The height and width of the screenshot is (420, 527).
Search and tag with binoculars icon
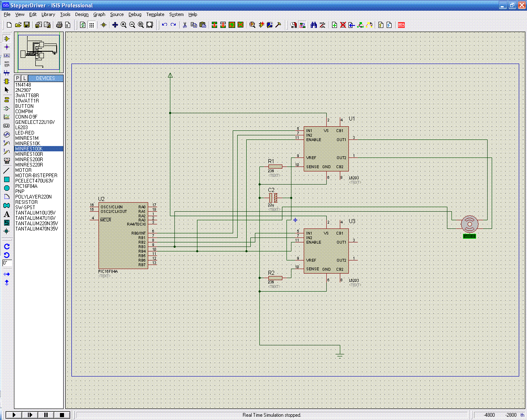tap(314, 25)
